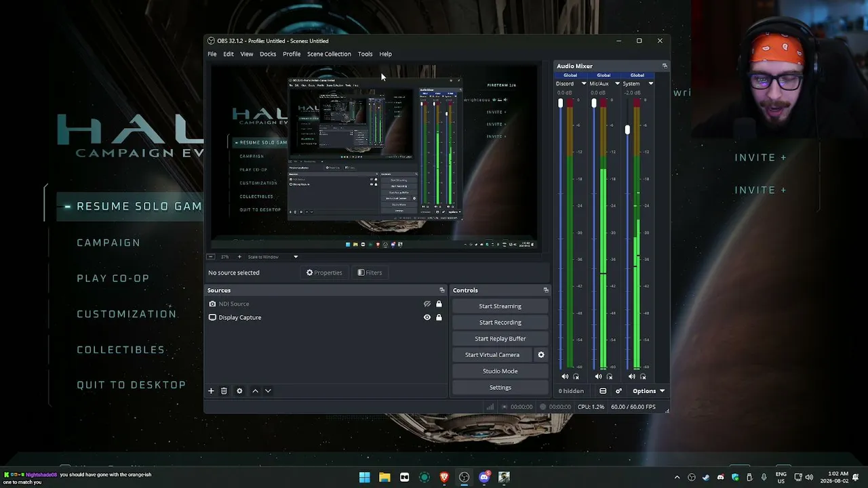
Task: Switch Audio Mixer layout orientation
Action: coord(603,391)
